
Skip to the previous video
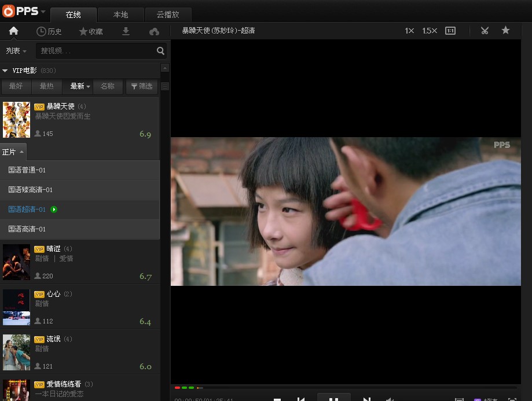pos(301,399)
